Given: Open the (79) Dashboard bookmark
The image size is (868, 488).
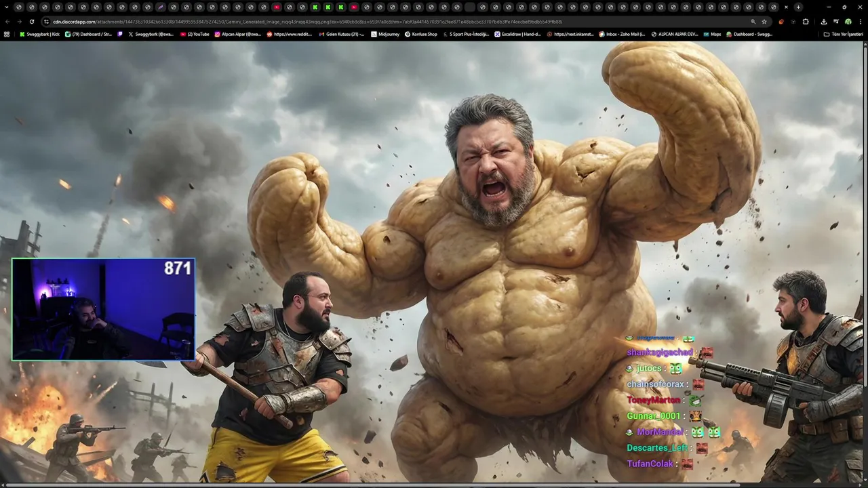Looking at the screenshot, I should coord(88,34).
